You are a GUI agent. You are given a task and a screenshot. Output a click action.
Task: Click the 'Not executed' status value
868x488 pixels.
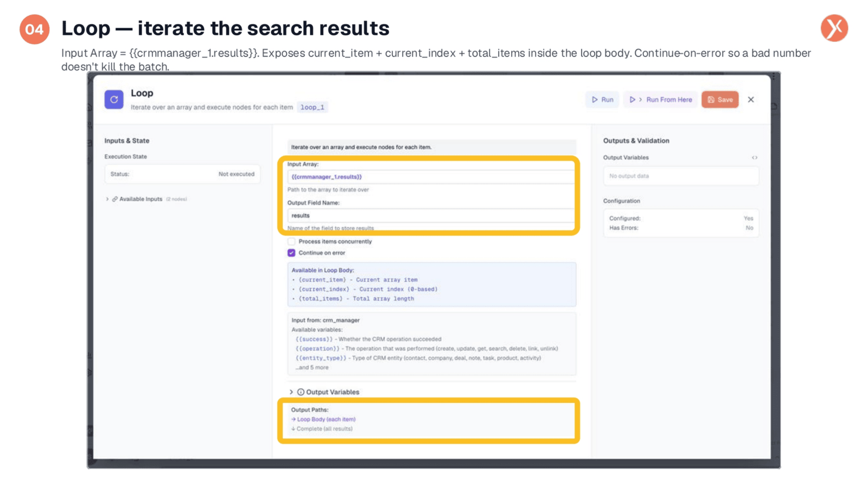click(236, 174)
